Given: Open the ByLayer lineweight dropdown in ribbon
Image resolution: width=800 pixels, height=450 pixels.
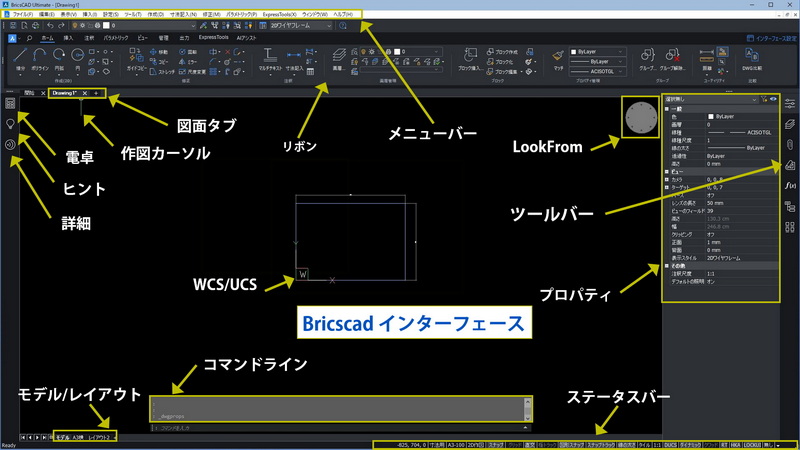Looking at the screenshot, I should coord(596,61).
